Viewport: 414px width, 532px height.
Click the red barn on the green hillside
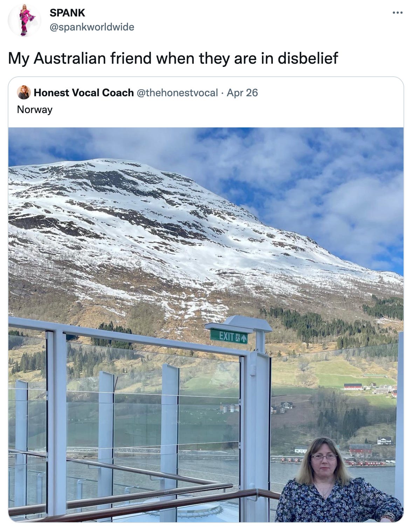click(x=353, y=387)
